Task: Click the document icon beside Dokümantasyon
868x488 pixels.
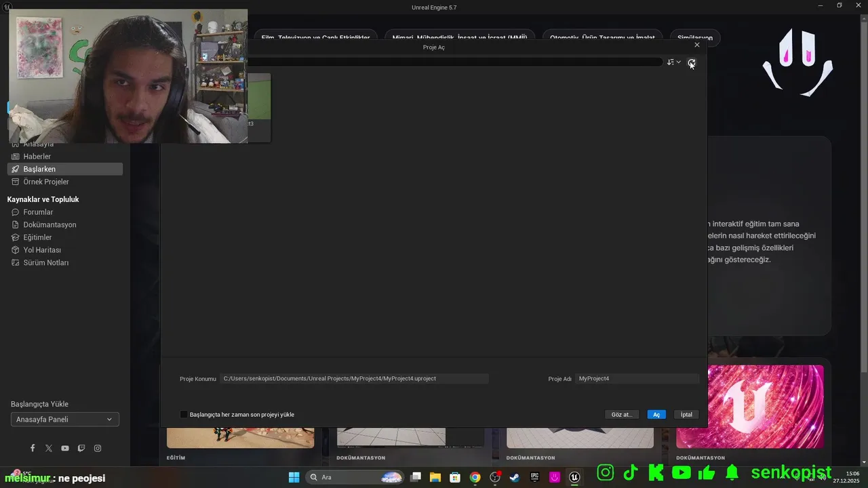Action: (16, 224)
